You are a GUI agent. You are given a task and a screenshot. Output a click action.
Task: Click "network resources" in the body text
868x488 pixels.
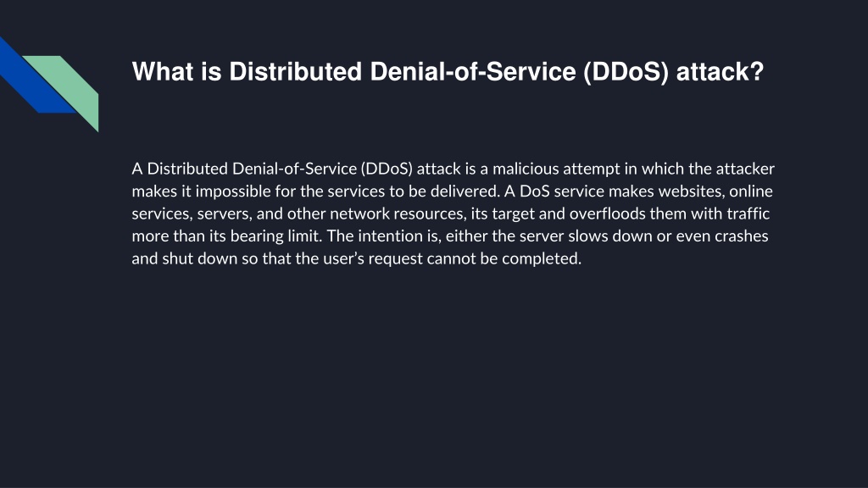[x=397, y=213]
